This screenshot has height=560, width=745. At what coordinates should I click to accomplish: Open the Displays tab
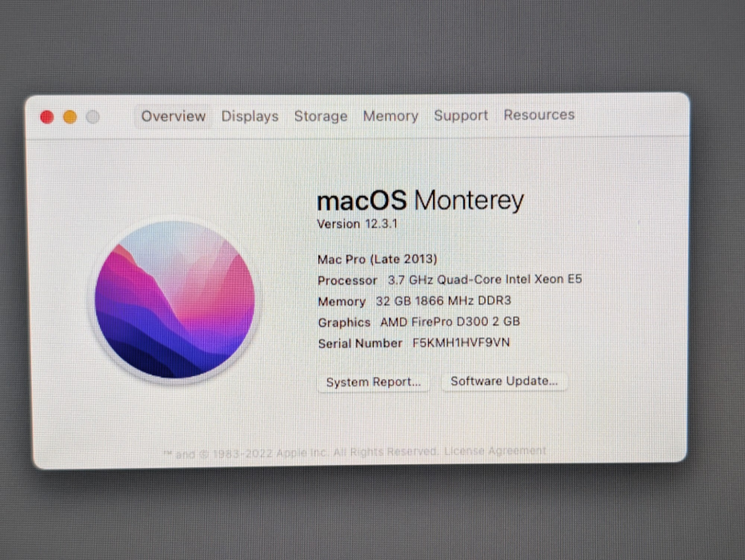pos(250,116)
